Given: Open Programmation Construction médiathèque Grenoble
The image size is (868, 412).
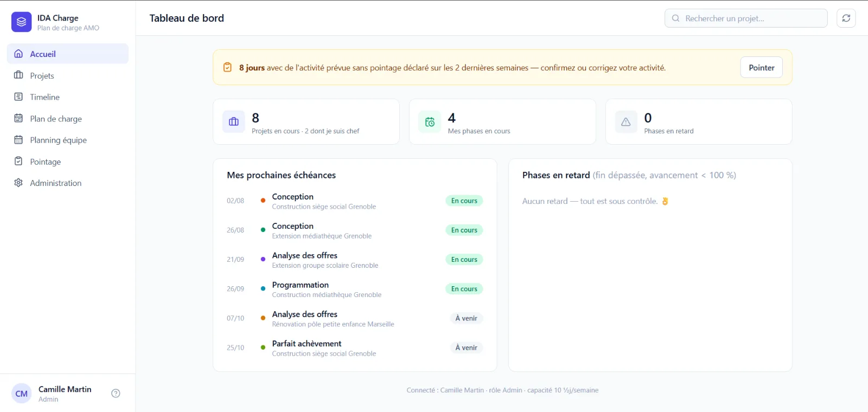Looking at the screenshot, I should (x=355, y=288).
